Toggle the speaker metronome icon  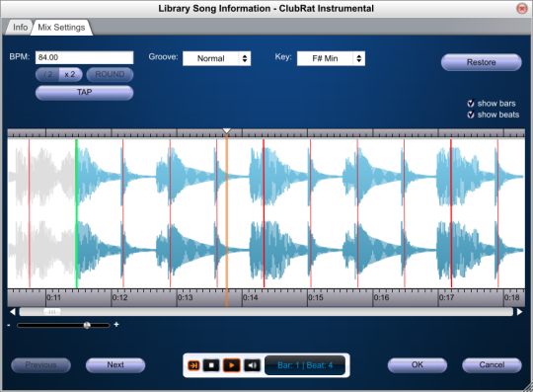(252, 365)
